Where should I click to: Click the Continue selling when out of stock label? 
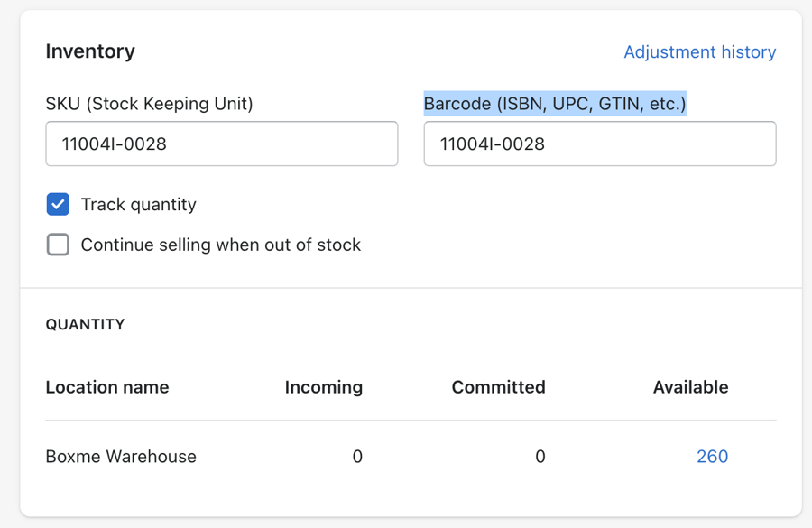coord(220,245)
